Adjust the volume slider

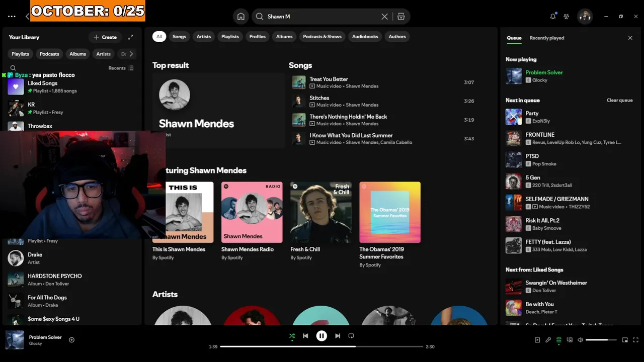tap(601, 340)
